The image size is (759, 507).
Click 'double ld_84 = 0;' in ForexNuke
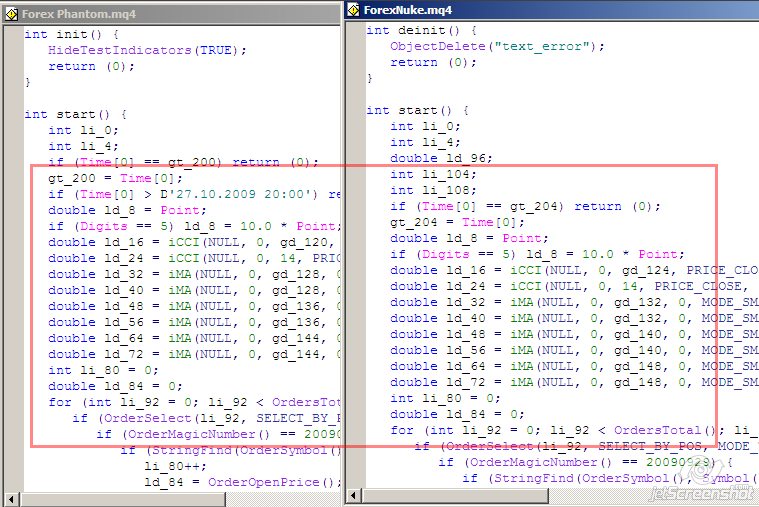click(x=457, y=414)
